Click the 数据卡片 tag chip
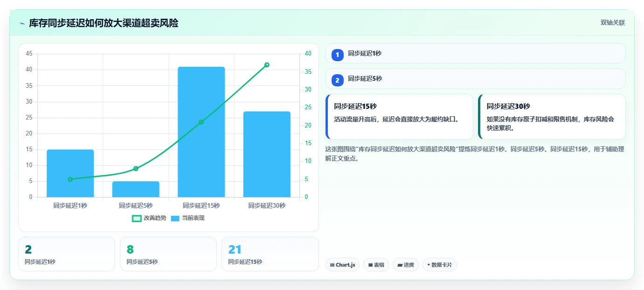The height and width of the screenshot is (290, 644). pyautogui.click(x=440, y=265)
